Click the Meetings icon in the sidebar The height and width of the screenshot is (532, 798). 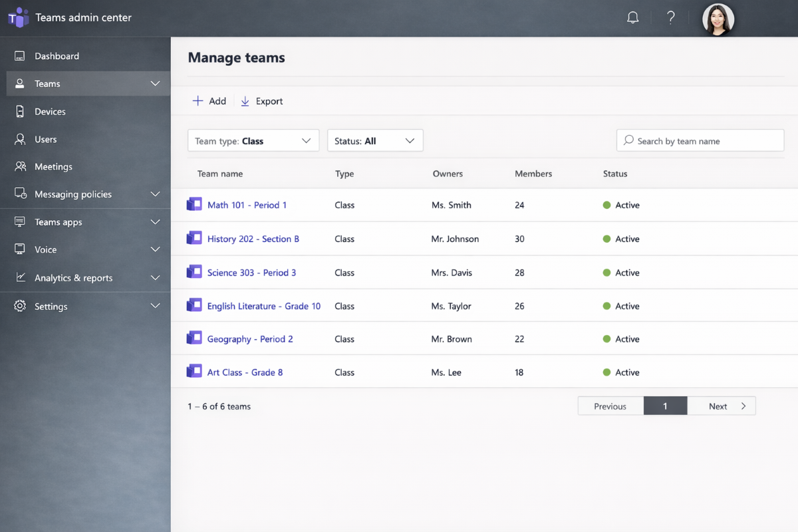(x=21, y=166)
